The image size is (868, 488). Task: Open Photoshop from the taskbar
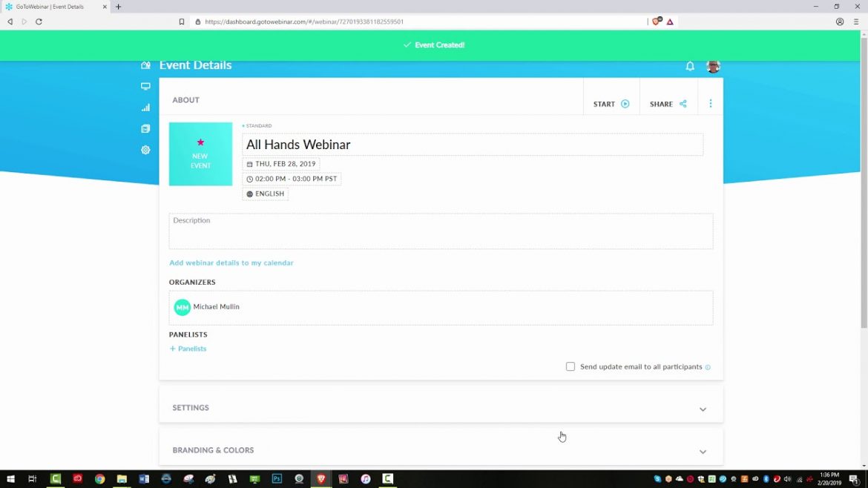(277, 478)
